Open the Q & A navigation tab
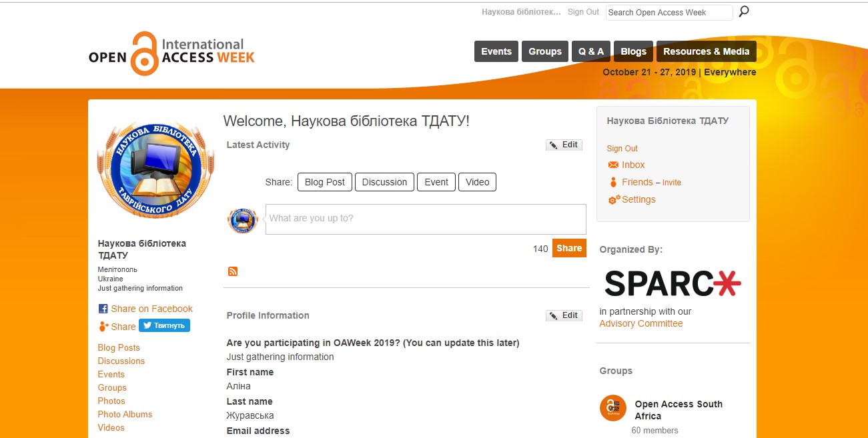The width and height of the screenshot is (868, 438). [x=591, y=51]
